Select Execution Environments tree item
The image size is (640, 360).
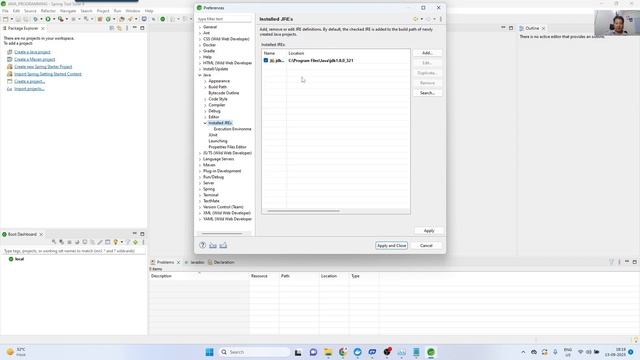click(x=232, y=129)
